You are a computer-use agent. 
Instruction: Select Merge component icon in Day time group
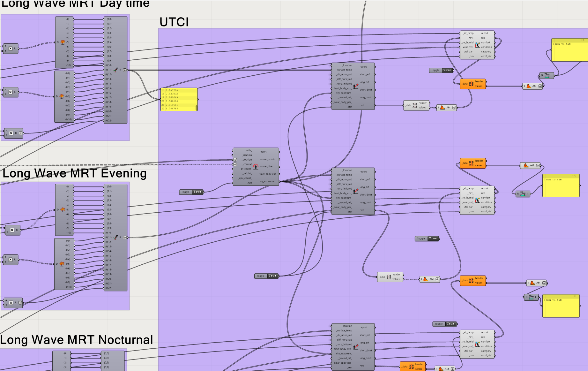[x=116, y=70]
